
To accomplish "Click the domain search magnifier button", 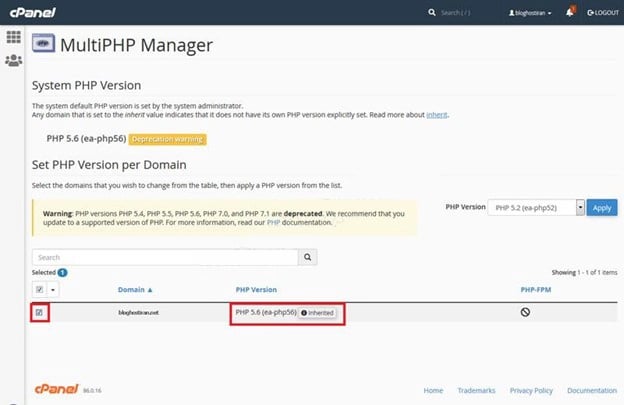I will click(x=308, y=257).
